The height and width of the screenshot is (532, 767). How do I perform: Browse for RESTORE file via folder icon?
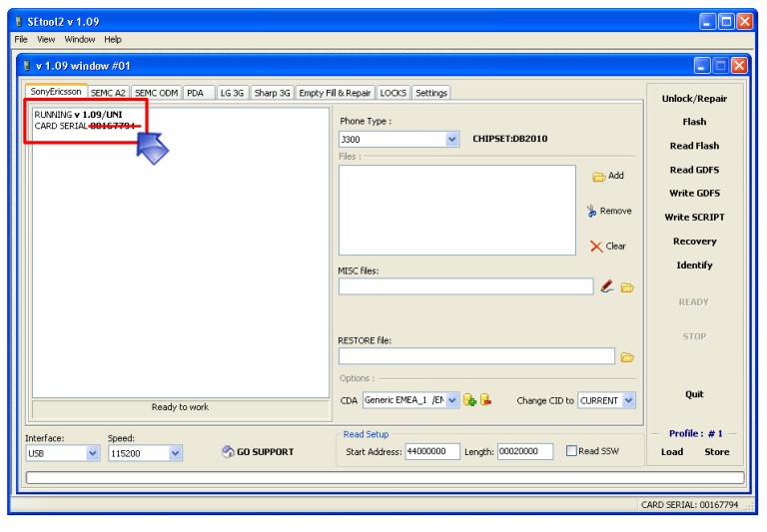pyautogui.click(x=627, y=356)
